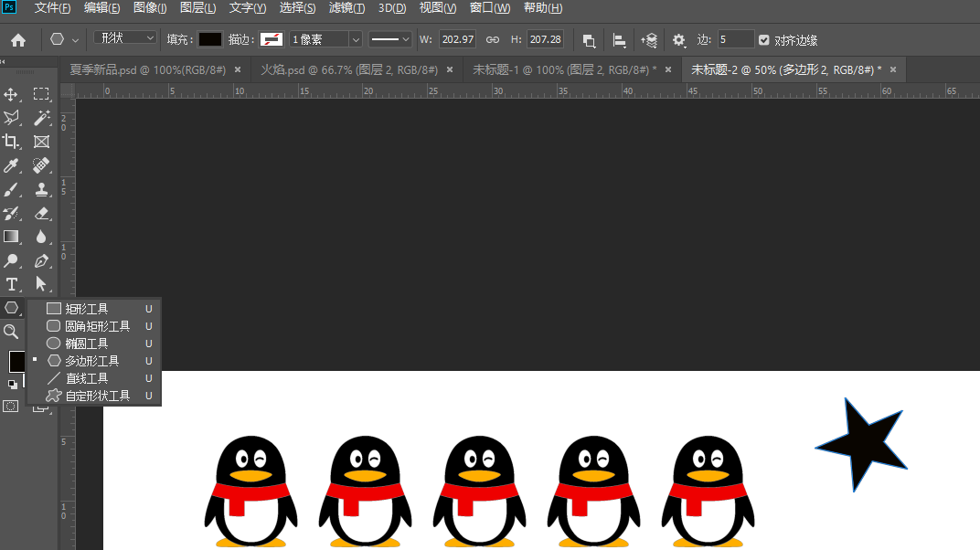This screenshot has height=550, width=980.
Task: Close the 未标题-2 document tab
Action: pyautogui.click(x=893, y=70)
